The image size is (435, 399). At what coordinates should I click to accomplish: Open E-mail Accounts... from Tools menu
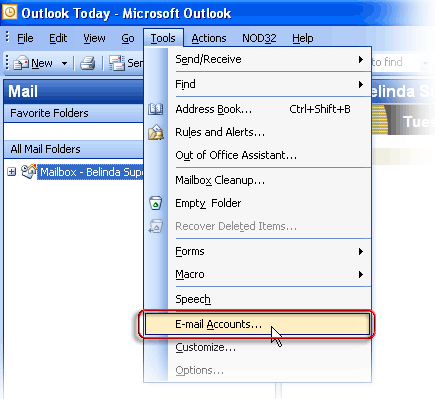[x=257, y=324]
